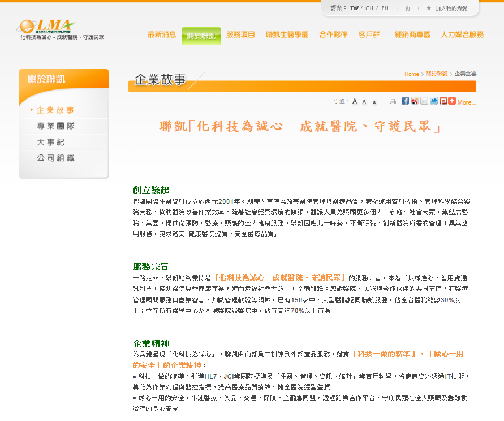Click 加入我的最愛 add to favorites
The image size is (504, 421).
click(x=451, y=8)
